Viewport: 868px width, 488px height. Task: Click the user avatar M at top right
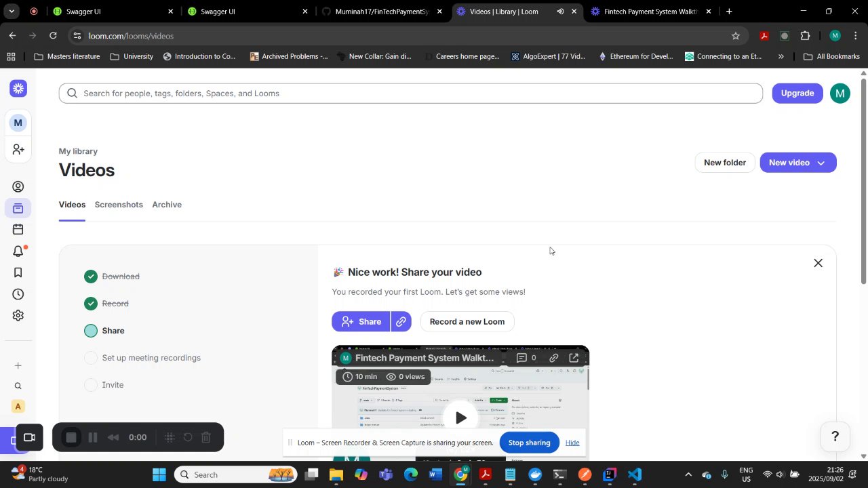pos(840,94)
